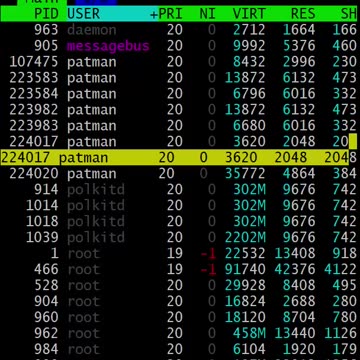Select root process PID 960
Image resolution: width=360 pixels, height=360 pixels.
pos(180,317)
